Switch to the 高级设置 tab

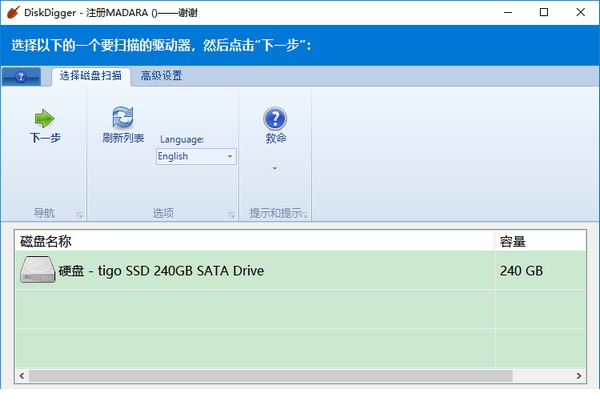tap(161, 76)
